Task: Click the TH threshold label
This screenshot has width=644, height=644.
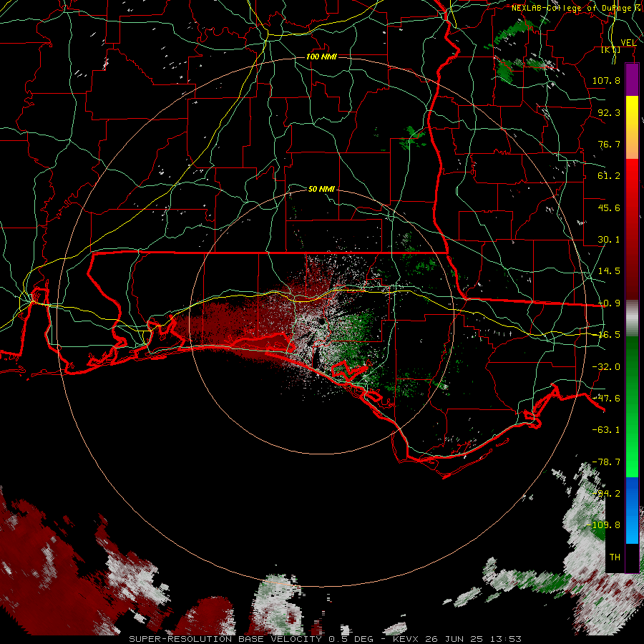Action: (615, 557)
